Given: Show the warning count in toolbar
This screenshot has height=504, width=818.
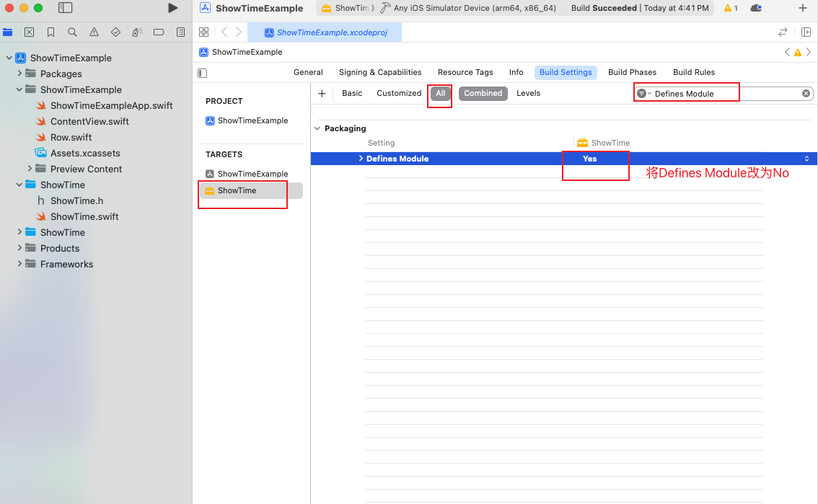Looking at the screenshot, I should [731, 8].
